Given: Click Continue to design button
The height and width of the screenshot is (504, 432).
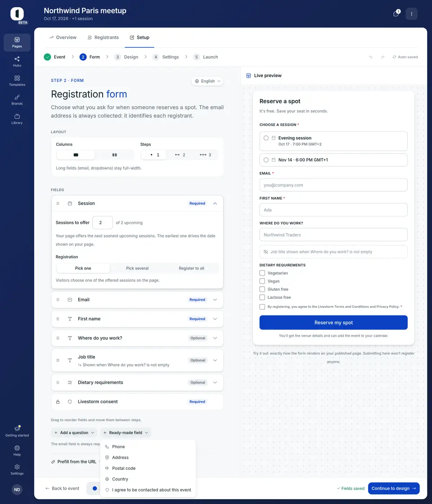Looking at the screenshot, I should pos(394,488).
